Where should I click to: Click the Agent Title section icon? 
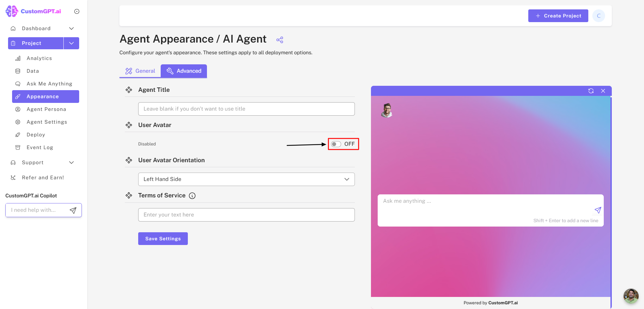coord(129,90)
